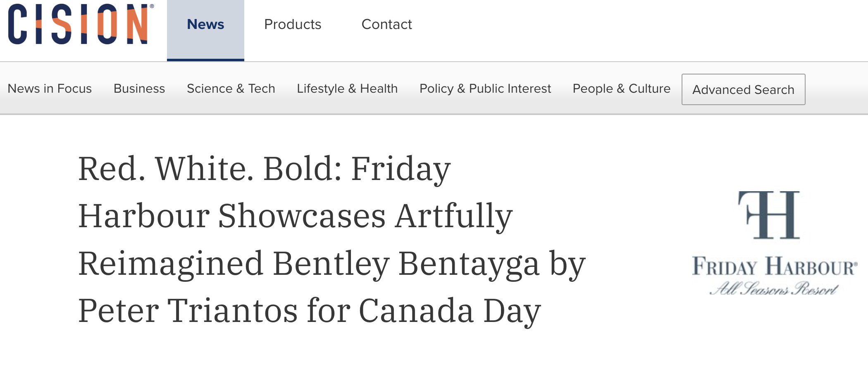Image resolution: width=868 pixels, height=365 pixels.
Task: Click 'Harbour Showcases Artfully' headline line
Action: 295,216
